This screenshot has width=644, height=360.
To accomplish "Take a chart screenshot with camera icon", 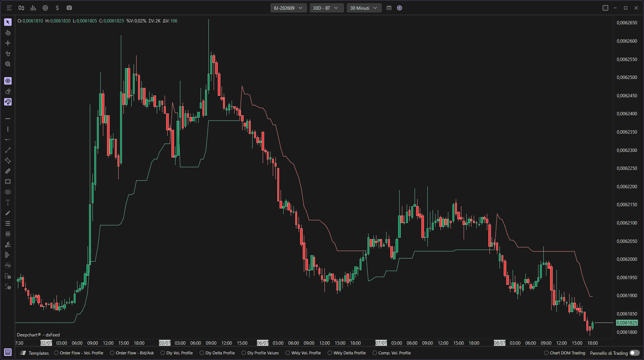I will point(69,8).
